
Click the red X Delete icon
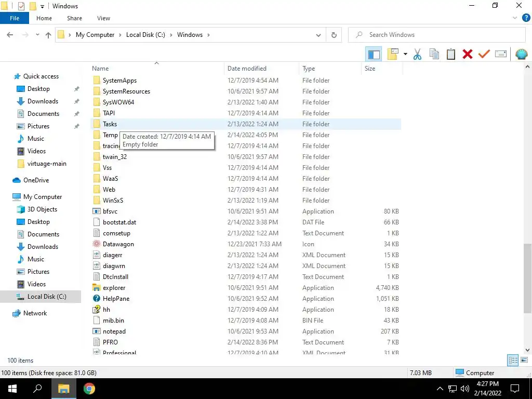tap(467, 54)
